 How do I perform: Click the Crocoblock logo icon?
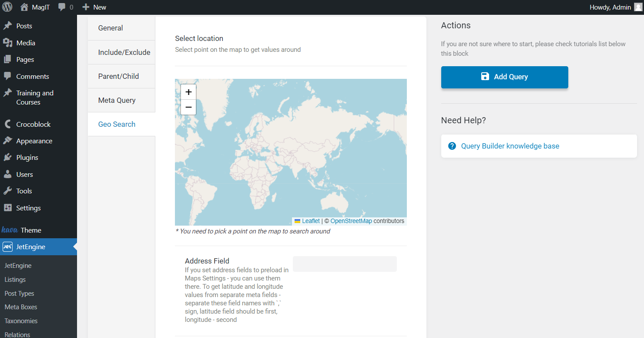click(7, 124)
